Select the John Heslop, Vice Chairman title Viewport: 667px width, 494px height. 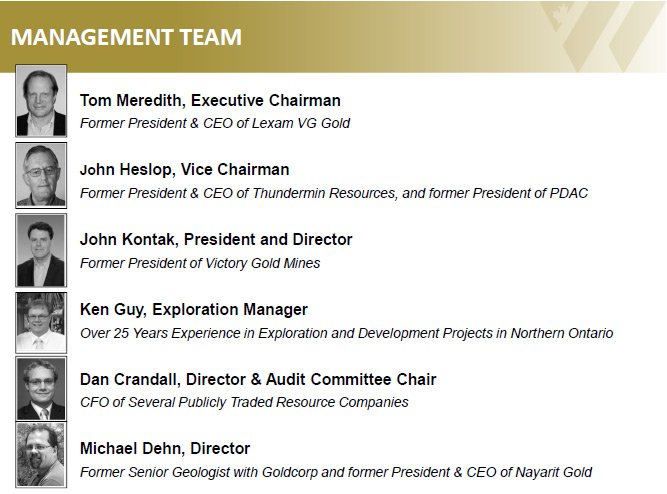point(185,169)
